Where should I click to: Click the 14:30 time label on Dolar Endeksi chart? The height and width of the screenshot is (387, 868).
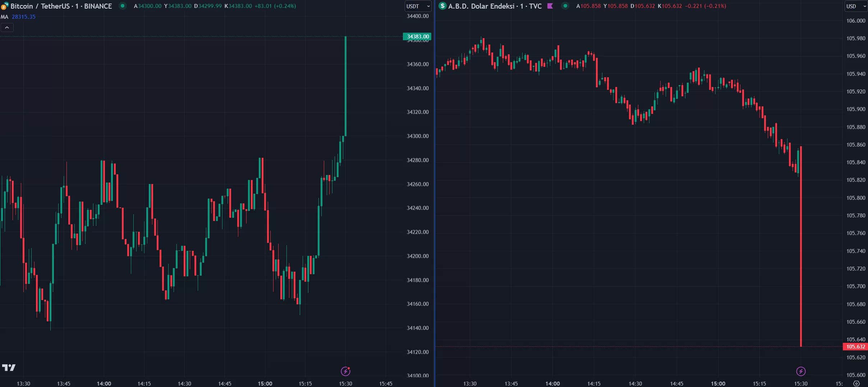635,383
